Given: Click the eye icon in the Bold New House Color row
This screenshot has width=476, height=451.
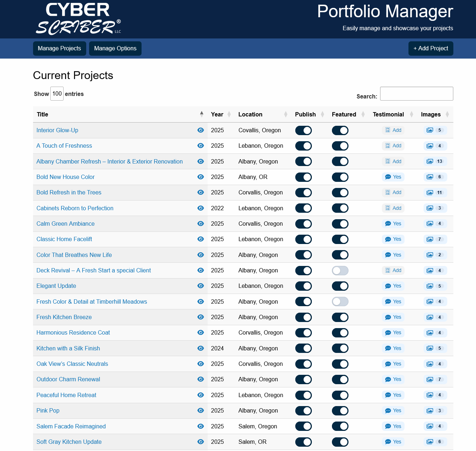Looking at the screenshot, I should [x=200, y=177].
